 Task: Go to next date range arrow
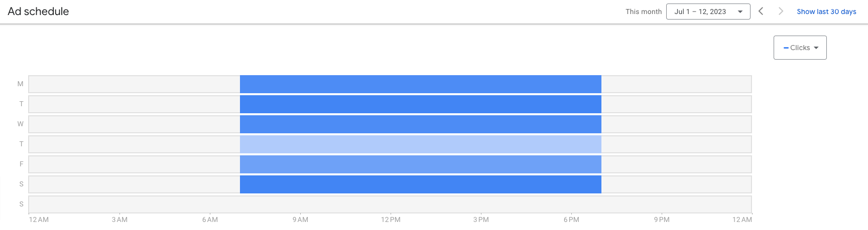(781, 11)
